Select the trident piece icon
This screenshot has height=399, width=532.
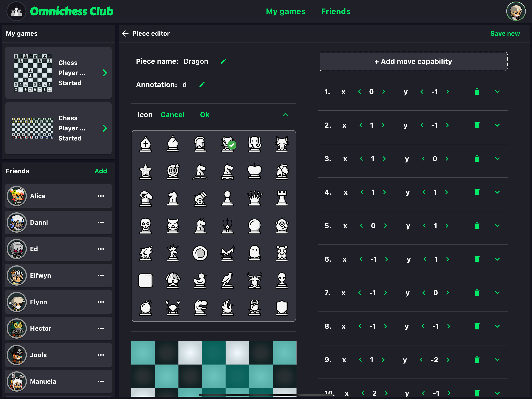[227, 226]
